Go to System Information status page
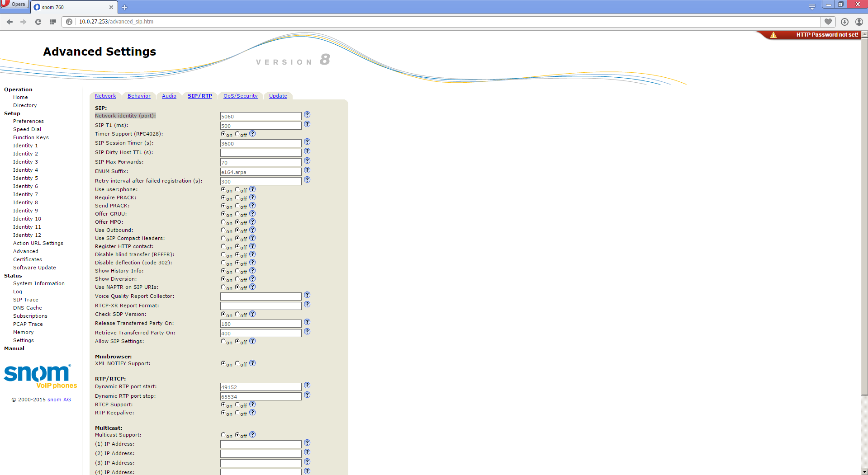 point(39,283)
